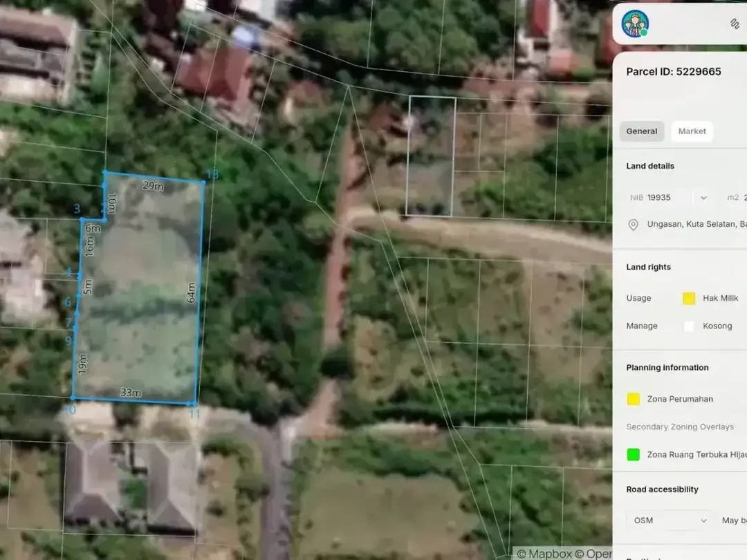The image size is (747, 560).
Task: Expand the NIB 19935 dropdown chevron
Action: point(703,198)
